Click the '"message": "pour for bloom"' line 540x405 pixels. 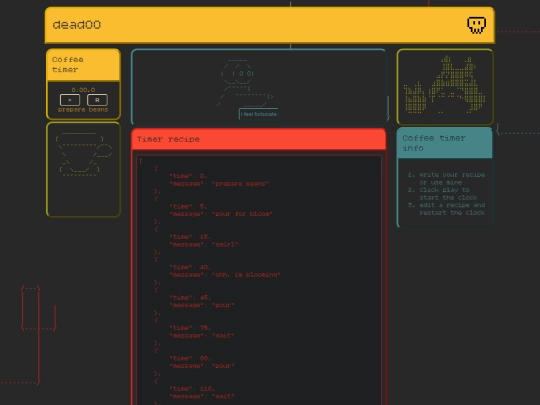[x=221, y=214]
